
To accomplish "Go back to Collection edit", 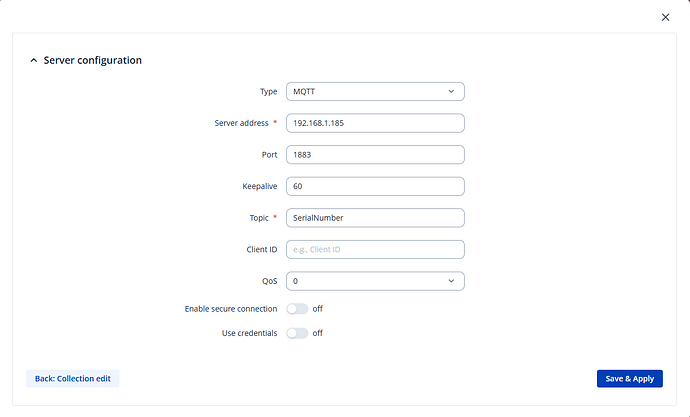I will (73, 379).
